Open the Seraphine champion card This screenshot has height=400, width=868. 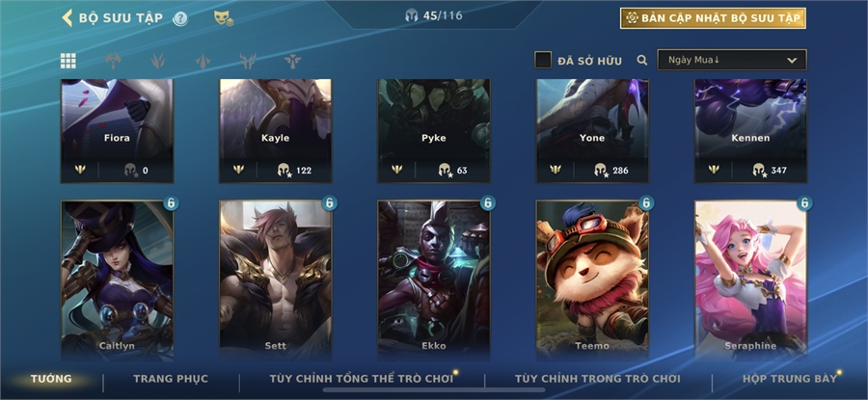pos(750,280)
